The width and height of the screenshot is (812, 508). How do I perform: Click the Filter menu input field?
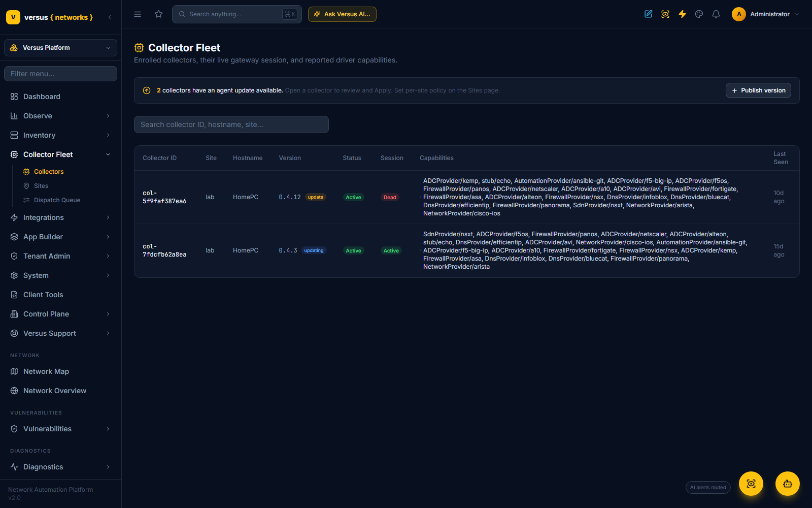click(60, 74)
